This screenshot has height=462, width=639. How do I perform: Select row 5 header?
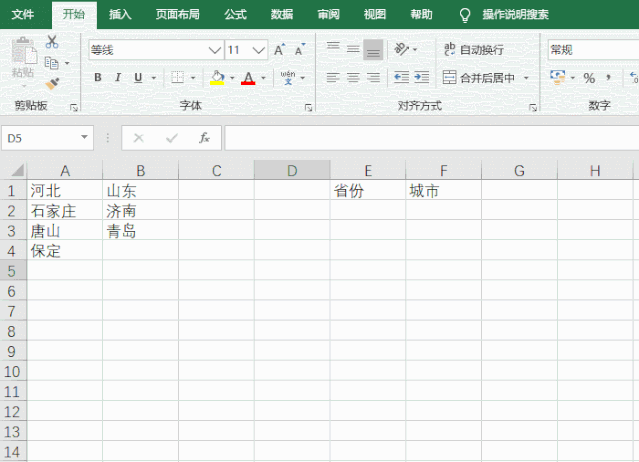coord(12,271)
